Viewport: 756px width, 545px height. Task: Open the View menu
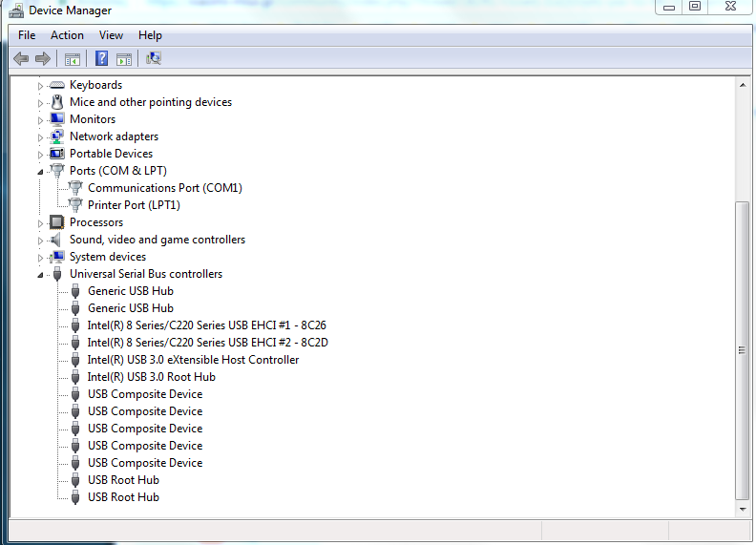click(x=111, y=35)
